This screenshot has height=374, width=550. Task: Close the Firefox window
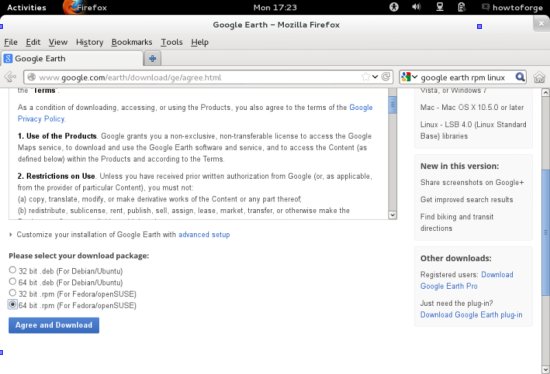tap(541, 24)
